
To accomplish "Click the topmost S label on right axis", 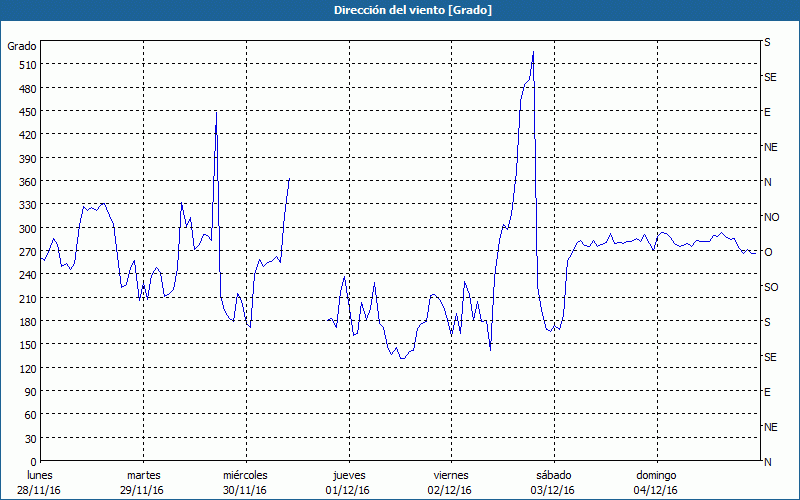I will [x=767, y=42].
